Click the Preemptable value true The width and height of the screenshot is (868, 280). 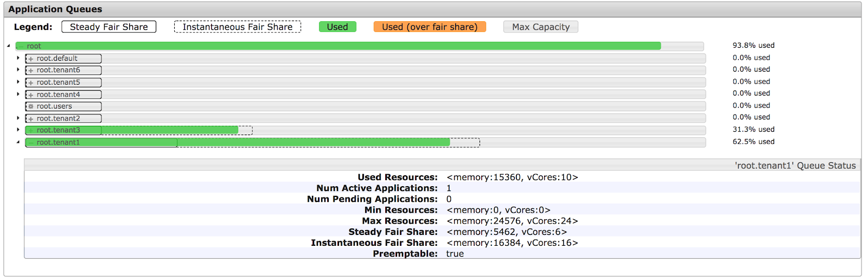[x=455, y=254]
